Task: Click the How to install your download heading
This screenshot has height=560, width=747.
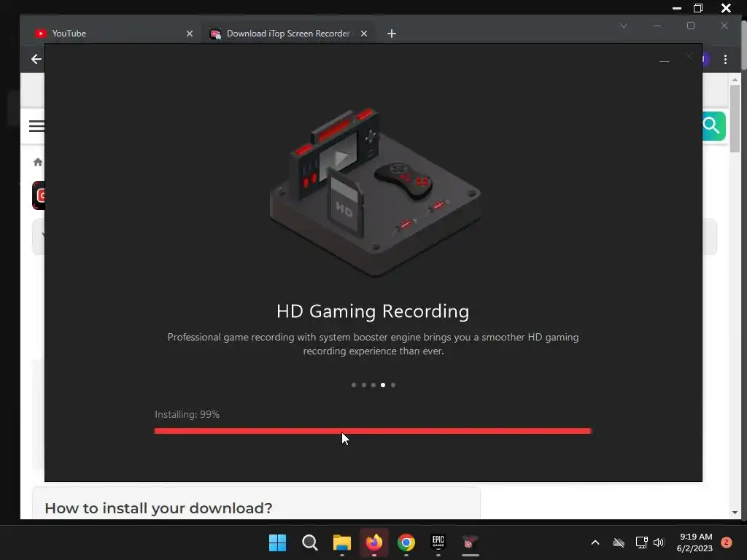Action: pyautogui.click(x=158, y=508)
